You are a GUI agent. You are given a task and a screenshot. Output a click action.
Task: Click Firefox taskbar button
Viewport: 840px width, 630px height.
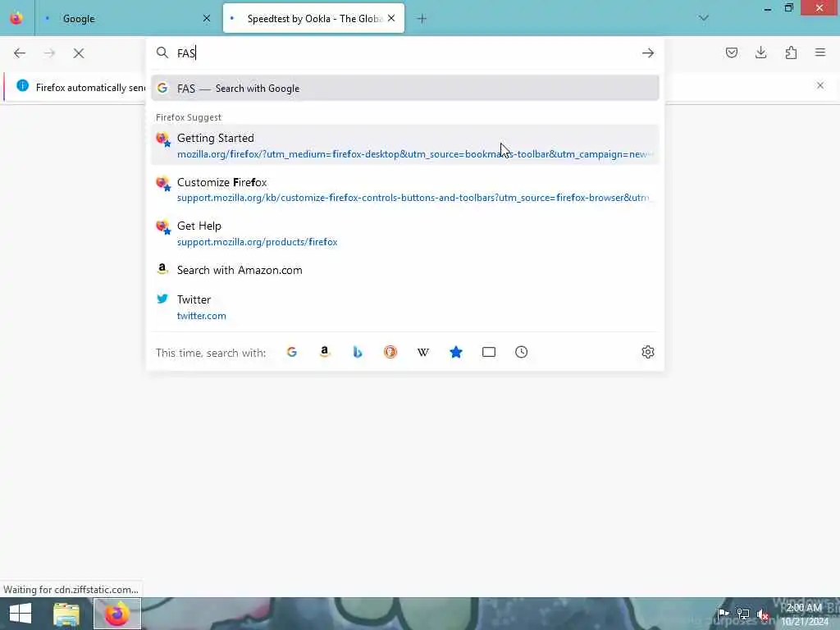point(117,614)
